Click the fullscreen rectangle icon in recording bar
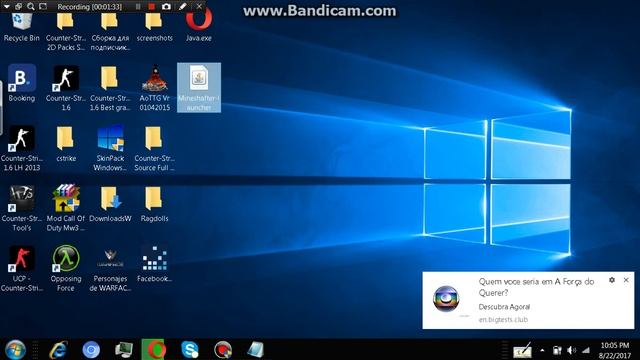 [x=43, y=7]
